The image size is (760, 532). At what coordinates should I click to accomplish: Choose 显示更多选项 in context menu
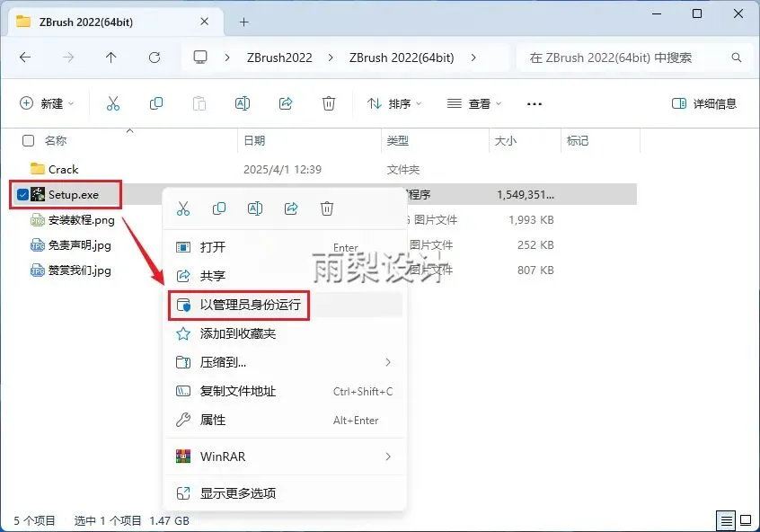[285, 493]
